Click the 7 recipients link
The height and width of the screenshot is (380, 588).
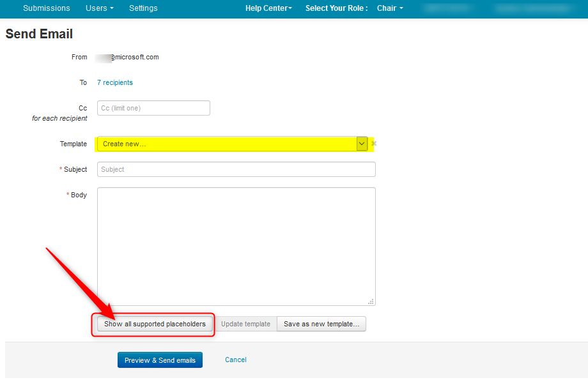[115, 82]
